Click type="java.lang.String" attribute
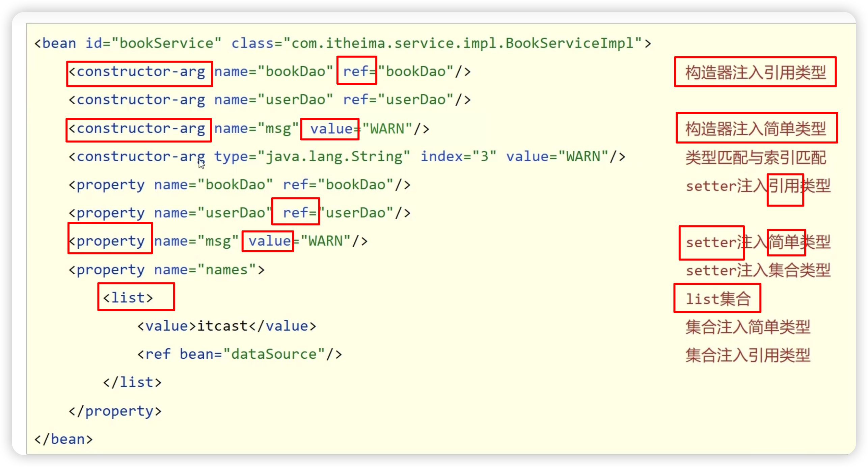This screenshot has width=868, height=467. pyautogui.click(x=312, y=157)
